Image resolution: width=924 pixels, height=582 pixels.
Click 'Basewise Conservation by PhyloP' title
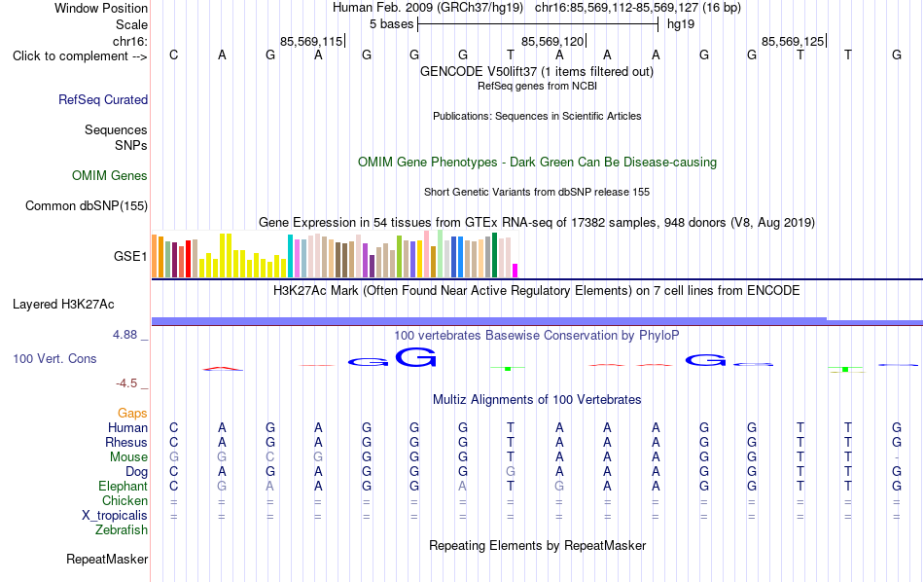point(537,336)
